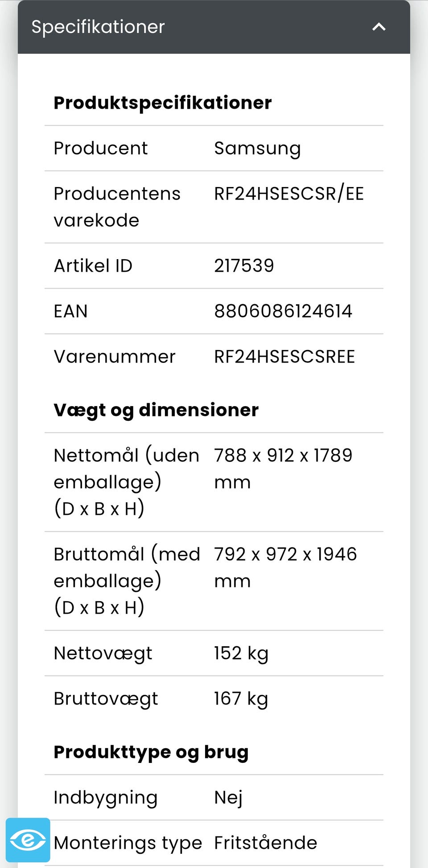The image size is (428, 868).
Task: Select the Bruttomål dimensions 792 x 972 x 1946
Action: pos(285,554)
